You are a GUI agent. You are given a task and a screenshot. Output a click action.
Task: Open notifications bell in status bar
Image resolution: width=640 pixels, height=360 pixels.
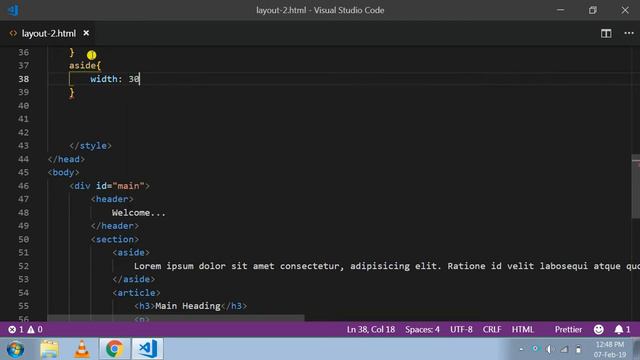pyautogui.click(x=622, y=329)
